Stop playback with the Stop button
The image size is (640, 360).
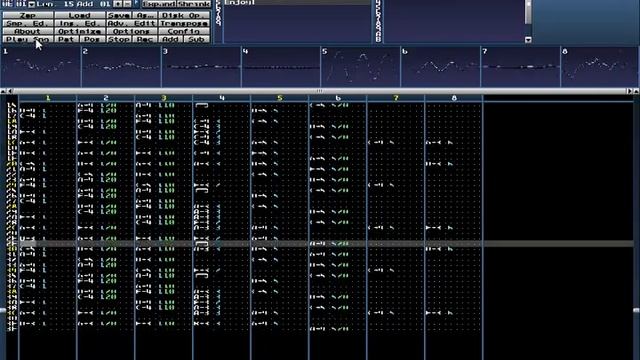(x=119, y=40)
